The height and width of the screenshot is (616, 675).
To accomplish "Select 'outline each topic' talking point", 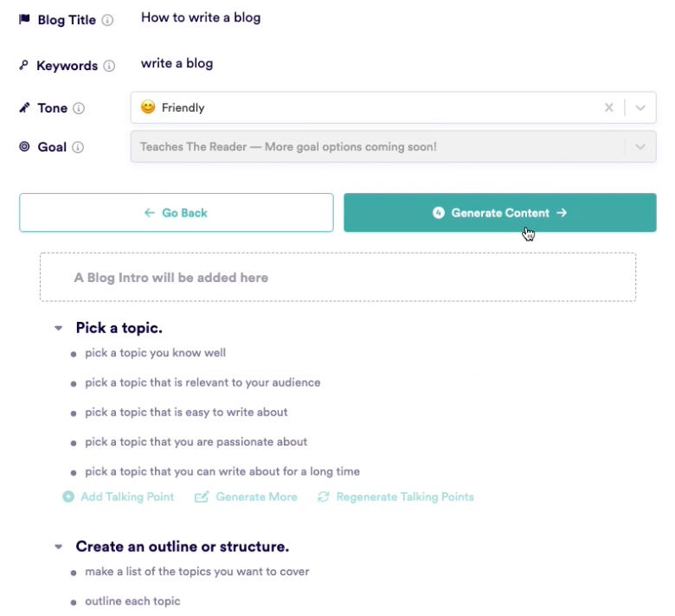I will pyautogui.click(x=132, y=601).
